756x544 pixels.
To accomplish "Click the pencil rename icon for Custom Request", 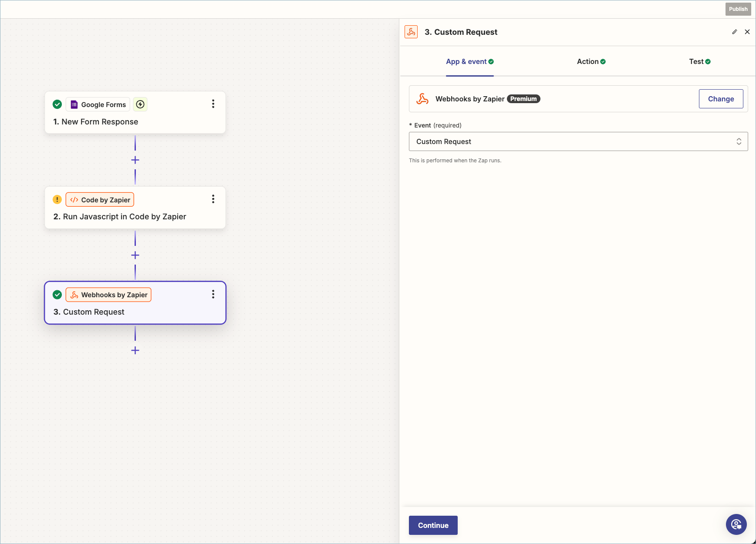I will tap(735, 32).
